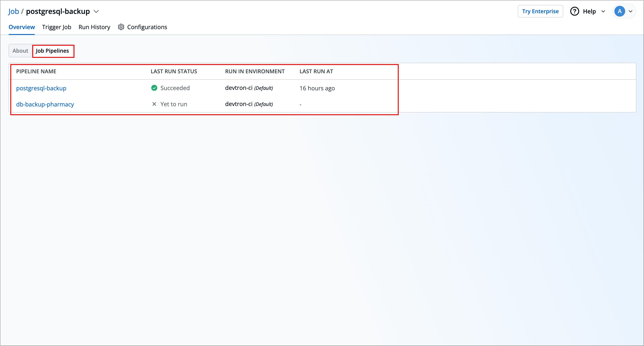Click the Pipeline Name column header

pos(36,71)
